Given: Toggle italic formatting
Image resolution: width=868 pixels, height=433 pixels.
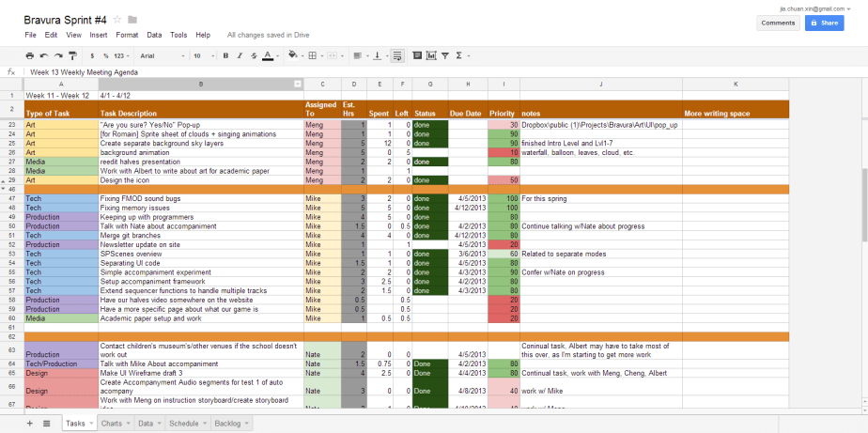Looking at the screenshot, I should 239,55.
